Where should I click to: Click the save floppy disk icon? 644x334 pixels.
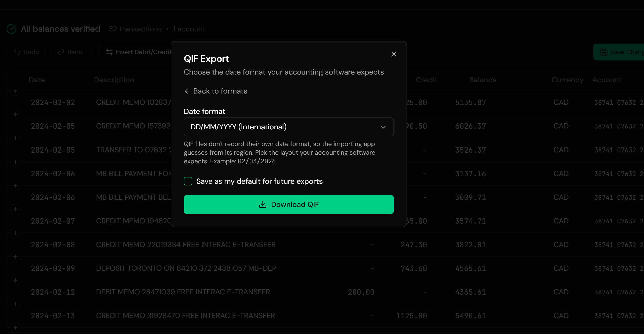[604, 52]
